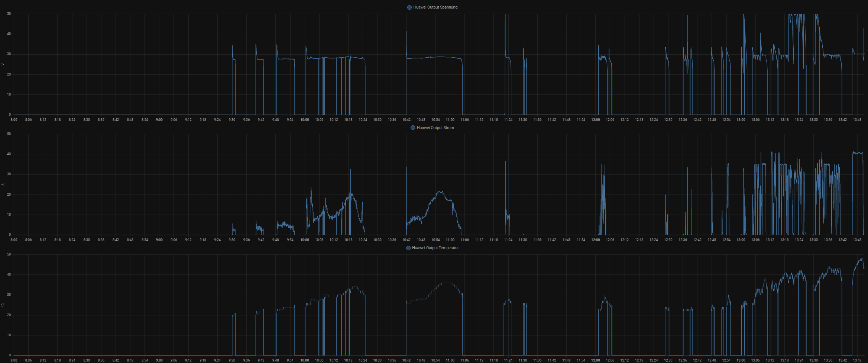Click the voltage plateau near 10:54 in Spannung chart
868x363 pixels.
(435, 57)
